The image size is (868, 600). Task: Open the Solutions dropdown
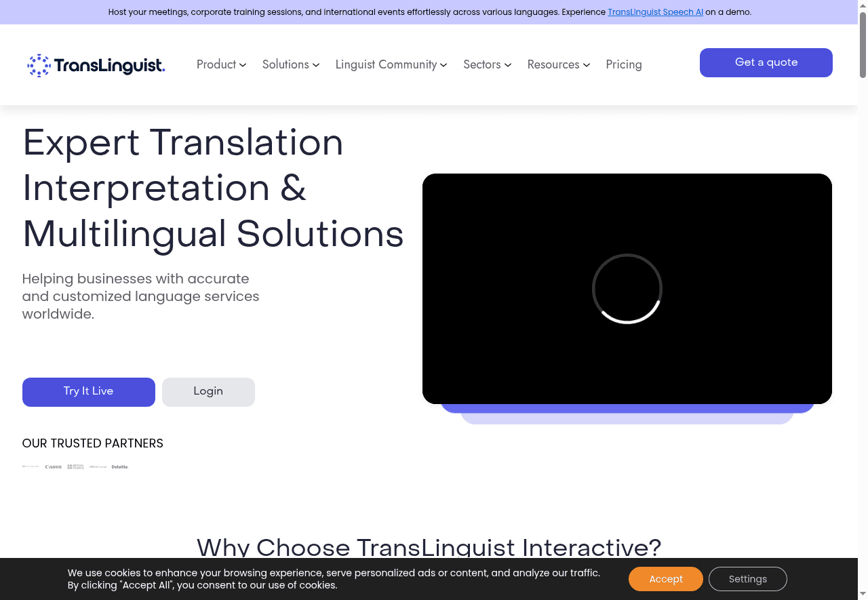coord(290,64)
